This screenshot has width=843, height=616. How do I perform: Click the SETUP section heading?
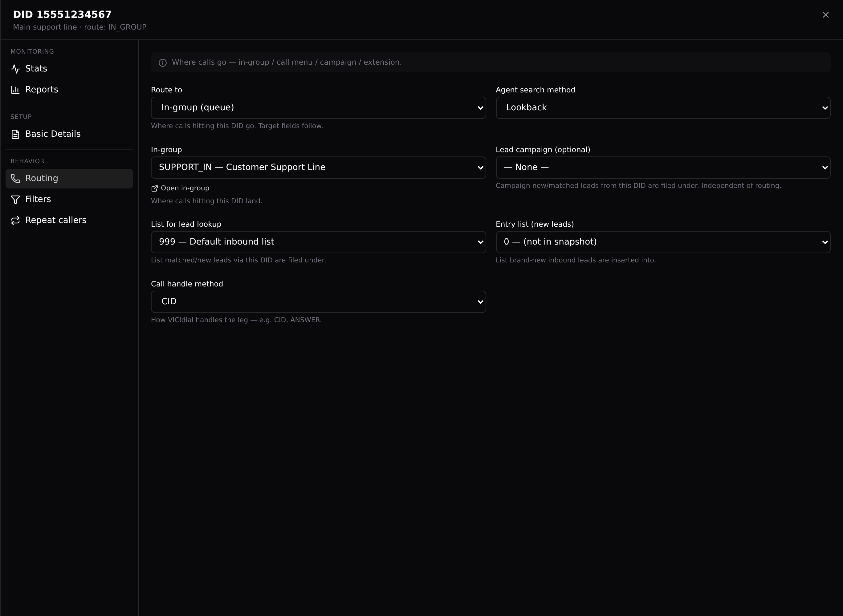[x=21, y=117]
